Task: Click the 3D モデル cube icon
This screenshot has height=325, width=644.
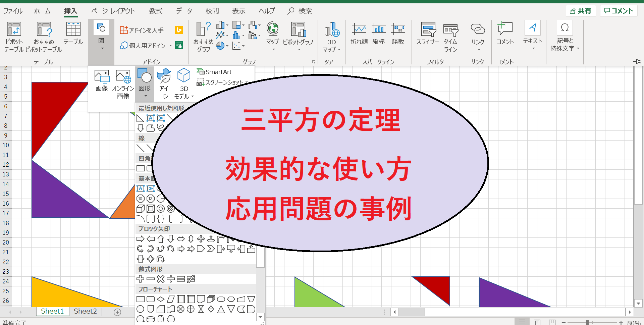Action: [184, 75]
